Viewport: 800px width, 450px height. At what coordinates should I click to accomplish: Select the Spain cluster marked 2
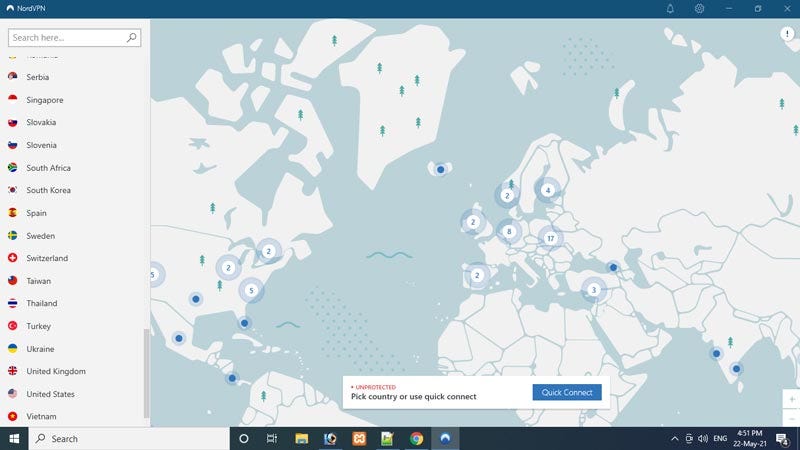coord(477,276)
